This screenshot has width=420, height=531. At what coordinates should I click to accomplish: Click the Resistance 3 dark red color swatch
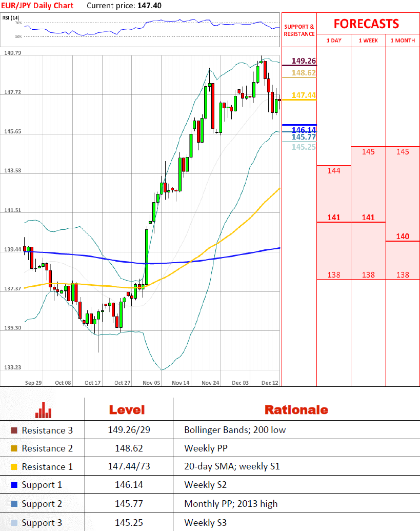14,430
